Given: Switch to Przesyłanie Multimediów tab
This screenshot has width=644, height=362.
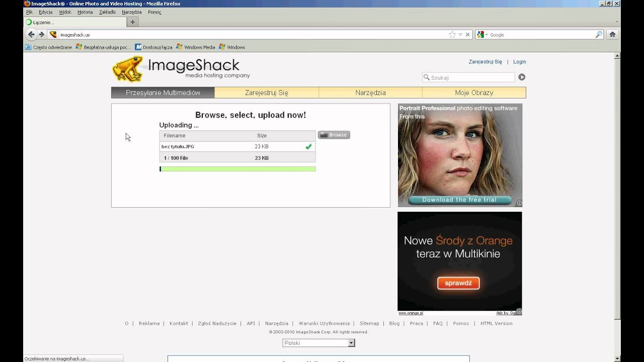Looking at the screenshot, I should (163, 93).
